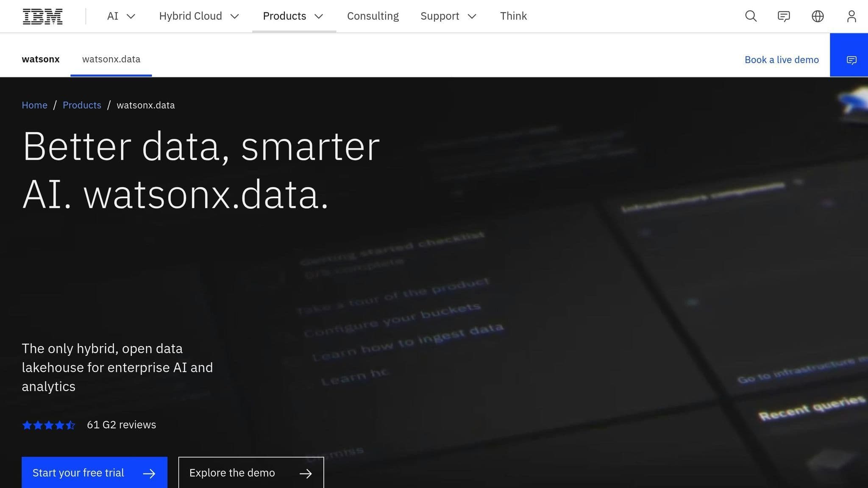Click the watsonx.data breadcrumb text

[146, 105]
